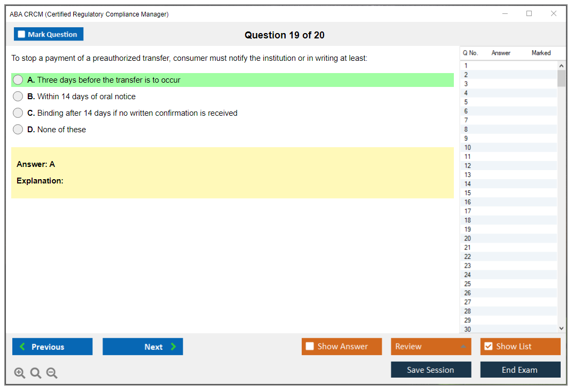Click the zoom reset magnifier icon
The image size is (574, 392).
tap(36, 373)
